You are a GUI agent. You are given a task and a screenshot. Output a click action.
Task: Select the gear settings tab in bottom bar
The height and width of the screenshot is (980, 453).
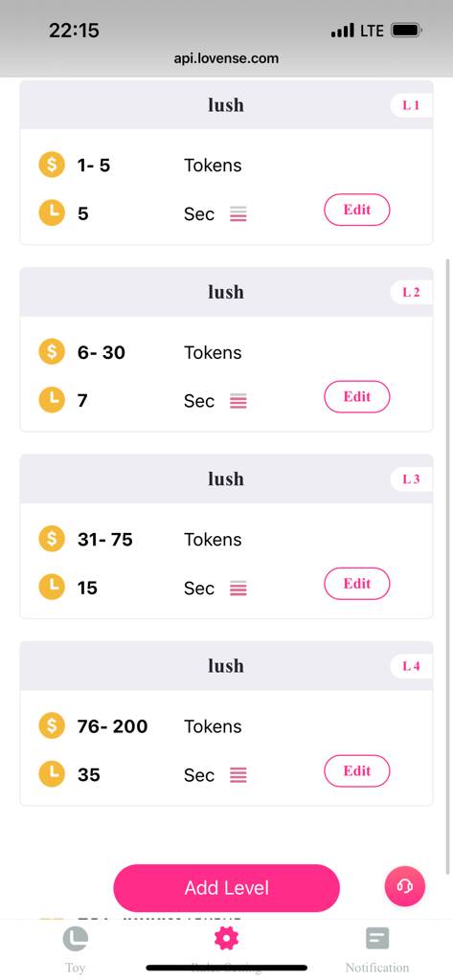coord(226,939)
